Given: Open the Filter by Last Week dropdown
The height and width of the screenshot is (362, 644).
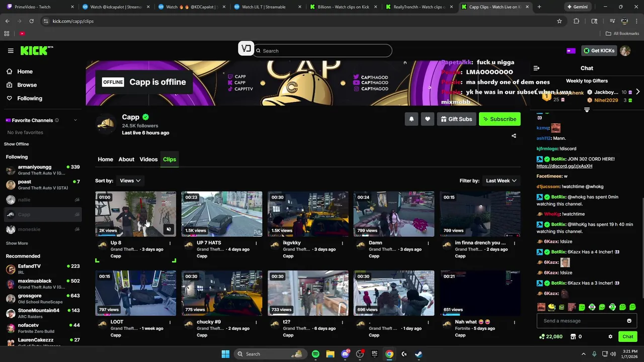Looking at the screenshot, I should pyautogui.click(x=501, y=180).
